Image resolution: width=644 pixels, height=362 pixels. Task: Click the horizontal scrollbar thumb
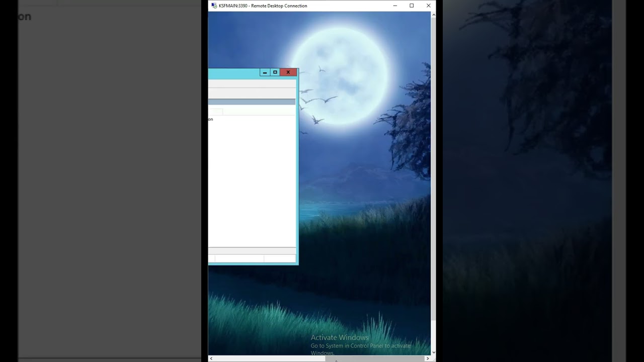pos(375,358)
